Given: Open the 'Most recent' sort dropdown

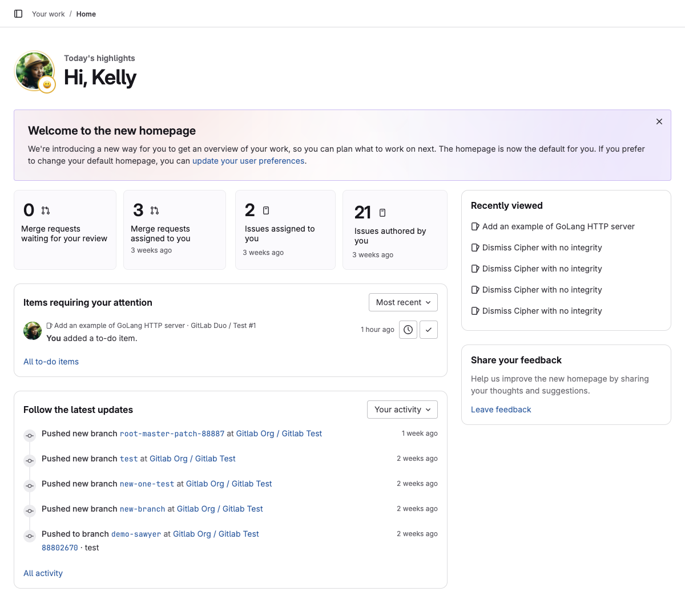Looking at the screenshot, I should (403, 302).
